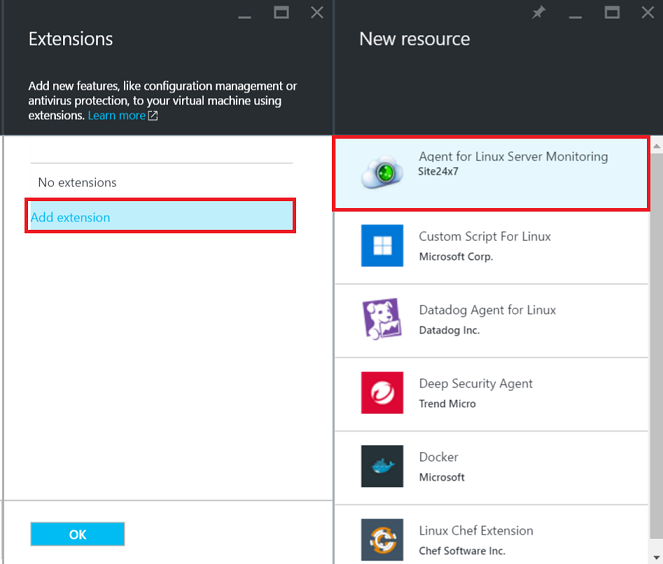The image size is (663, 564).
Task: Select Datadog Agent for Linux entry
Action: [487, 310]
